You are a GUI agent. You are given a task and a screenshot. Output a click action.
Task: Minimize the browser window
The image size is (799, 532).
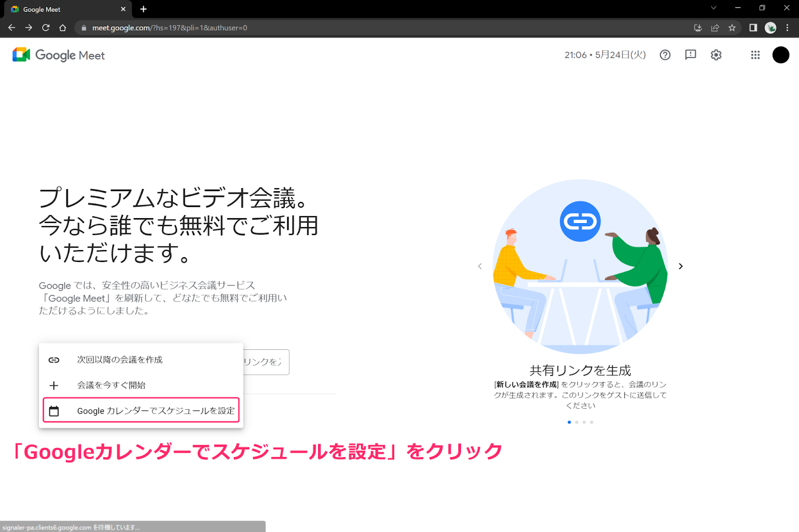(x=738, y=8)
